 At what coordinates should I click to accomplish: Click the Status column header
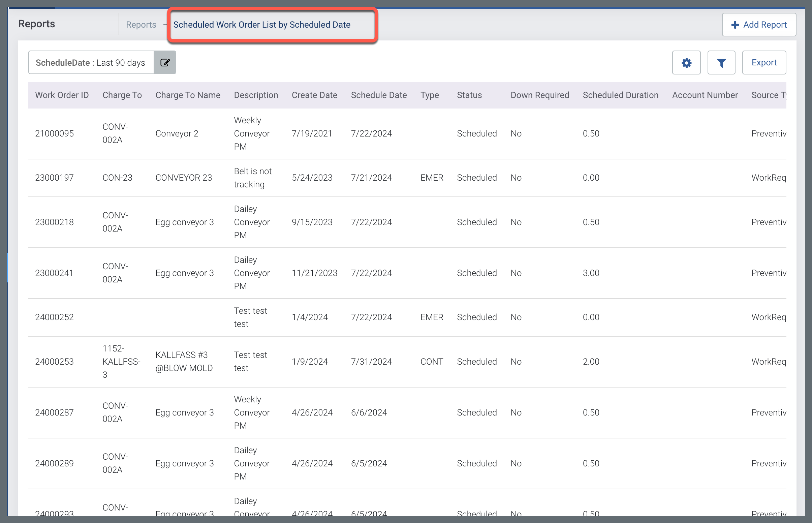[x=469, y=95]
